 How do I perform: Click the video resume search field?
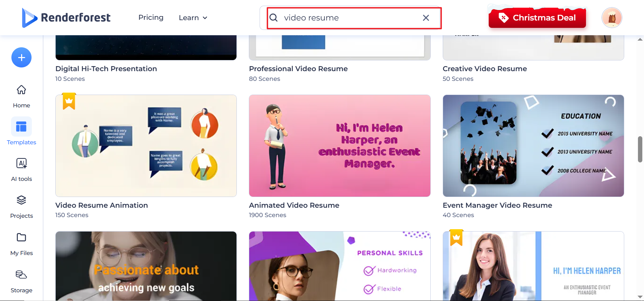[x=349, y=18]
